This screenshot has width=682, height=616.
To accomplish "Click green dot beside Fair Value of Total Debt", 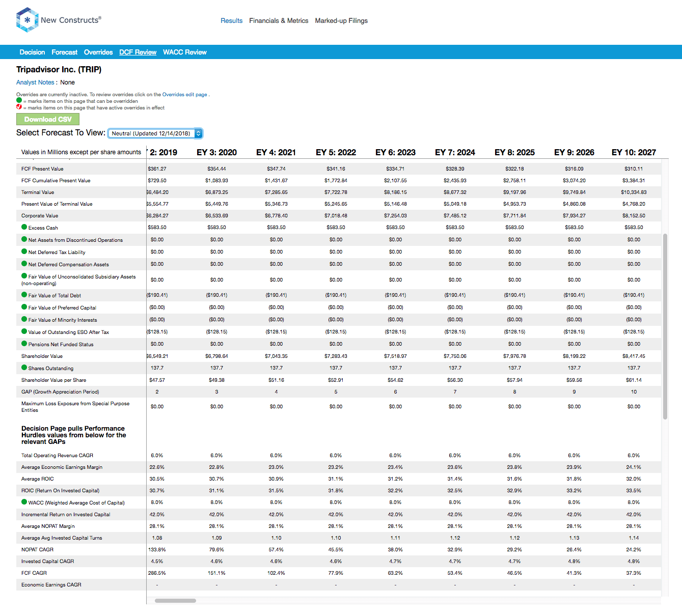I will click(24, 295).
